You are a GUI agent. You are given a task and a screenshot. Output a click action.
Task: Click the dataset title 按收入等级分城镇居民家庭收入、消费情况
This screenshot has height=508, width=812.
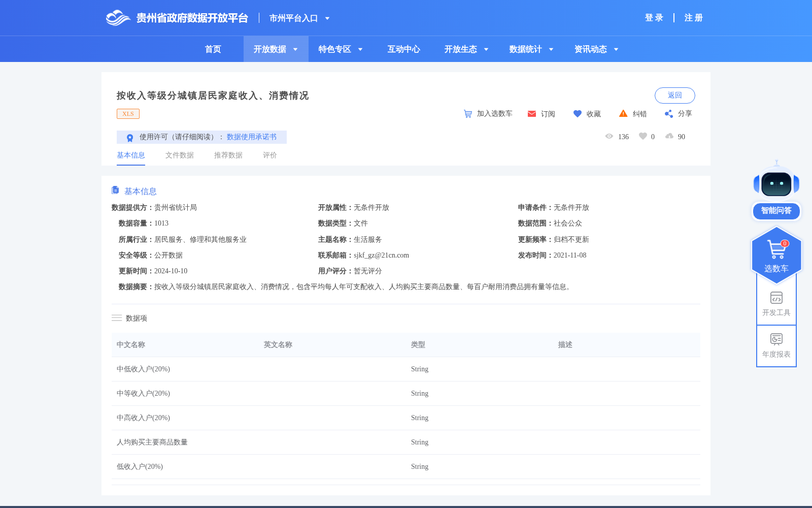[x=213, y=96]
